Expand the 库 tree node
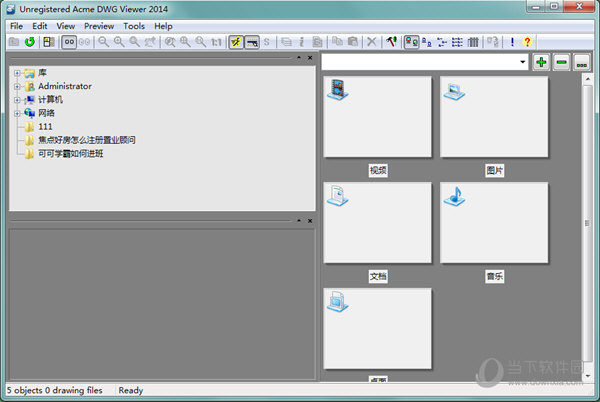Image resolution: width=600 pixels, height=402 pixels. coord(17,73)
